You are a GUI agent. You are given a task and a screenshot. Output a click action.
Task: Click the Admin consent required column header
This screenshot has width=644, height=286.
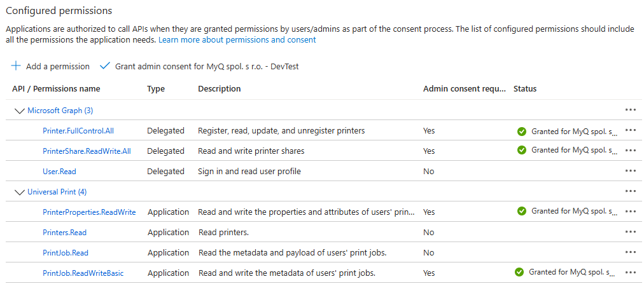click(465, 88)
